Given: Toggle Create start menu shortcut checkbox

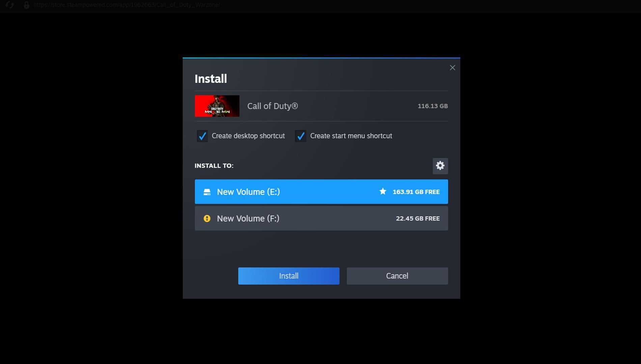Looking at the screenshot, I should click(301, 136).
